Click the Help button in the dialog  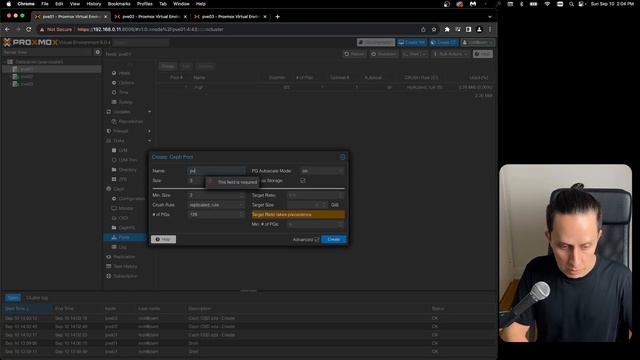(x=163, y=239)
